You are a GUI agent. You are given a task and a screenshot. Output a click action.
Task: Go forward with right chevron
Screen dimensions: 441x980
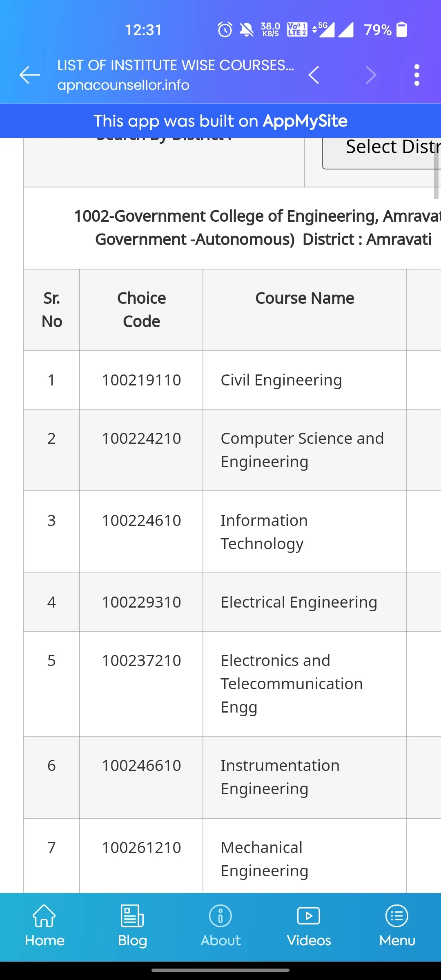[371, 75]
